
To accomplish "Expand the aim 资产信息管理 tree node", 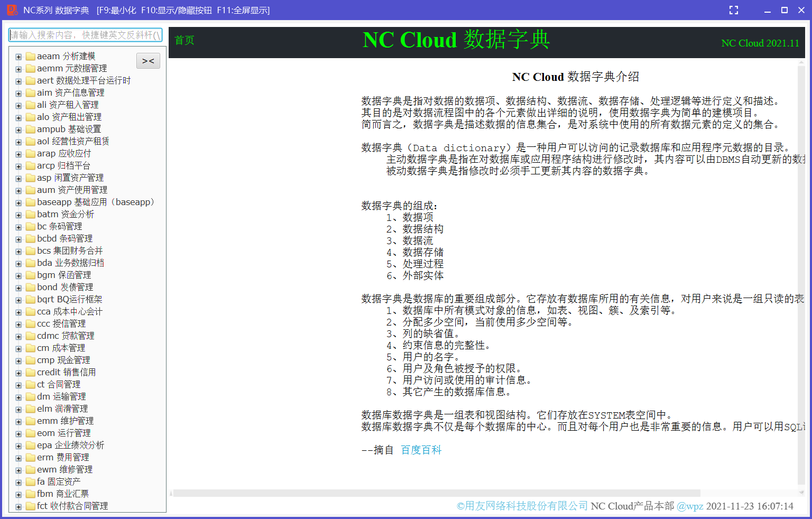I will [19, 92].
